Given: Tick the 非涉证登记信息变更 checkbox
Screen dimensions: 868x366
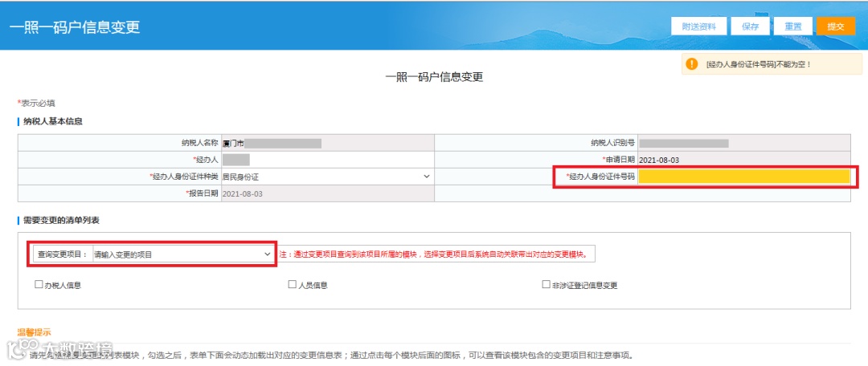Looking at the screenshot, I should pyautogui.click(x=546, y=285).
